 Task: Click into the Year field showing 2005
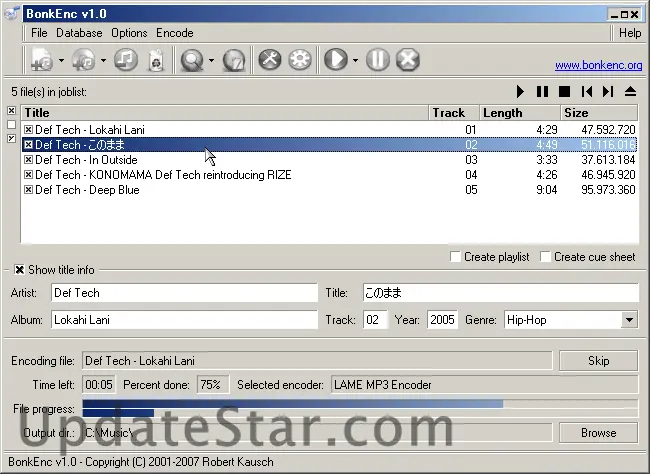point(442,320)
